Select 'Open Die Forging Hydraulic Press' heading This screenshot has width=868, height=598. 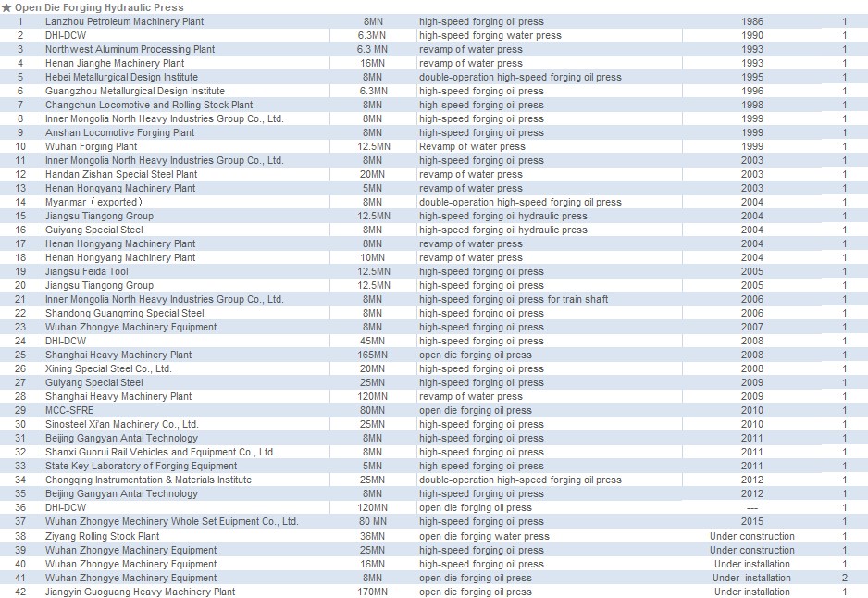99,7
